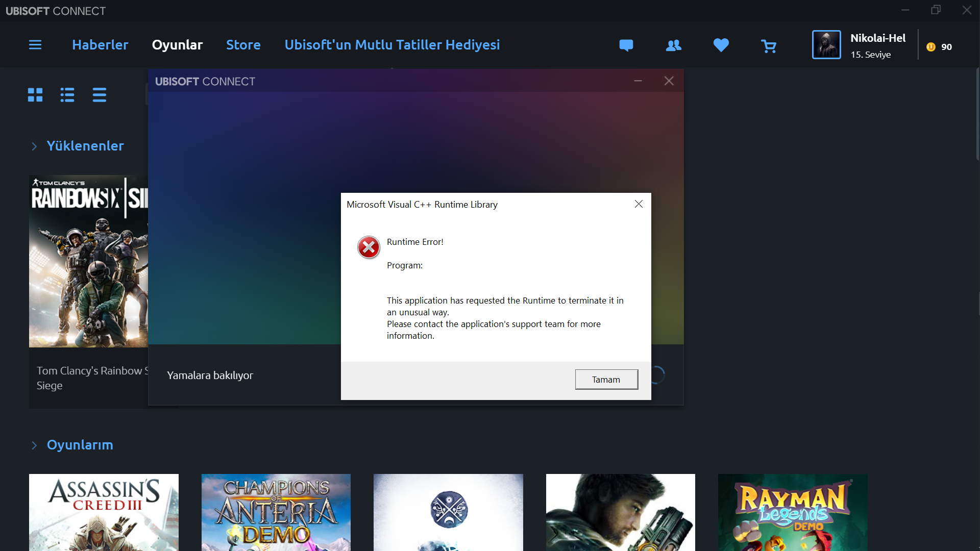The image size is (980, 551).
Task: Switch to compact list view
Action: (100, 95)
